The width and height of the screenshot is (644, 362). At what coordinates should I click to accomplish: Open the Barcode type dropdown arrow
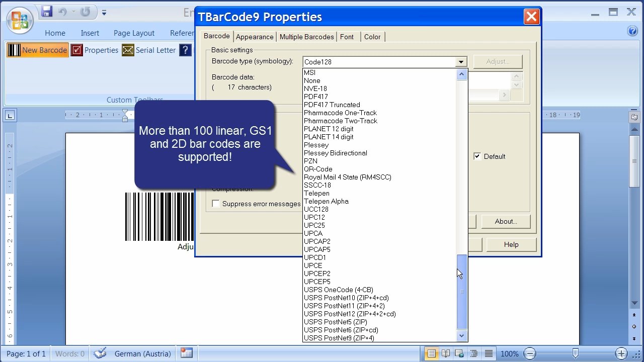(x=461, y=62)
